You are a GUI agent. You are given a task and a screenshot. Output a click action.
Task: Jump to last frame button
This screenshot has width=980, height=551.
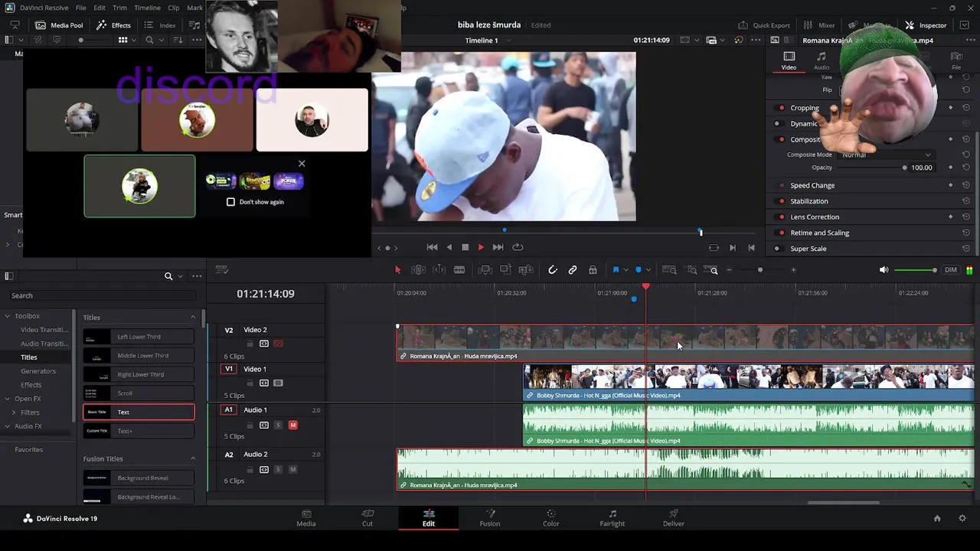pos(498,247)
